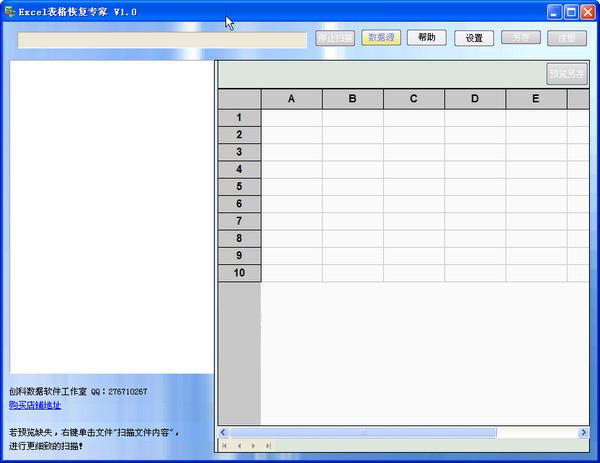Click the Excel表格恢复专家 V1.0 title text

pyautogui.click(x=77, y=12)
